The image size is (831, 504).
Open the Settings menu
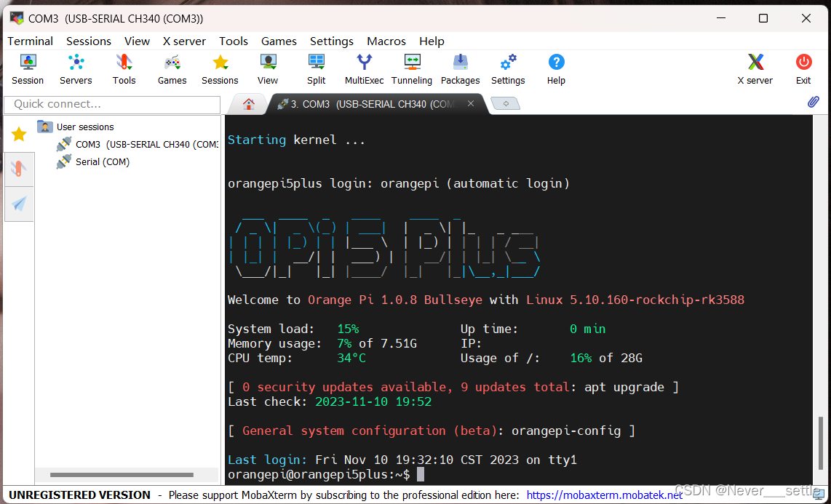coord(332,41)
